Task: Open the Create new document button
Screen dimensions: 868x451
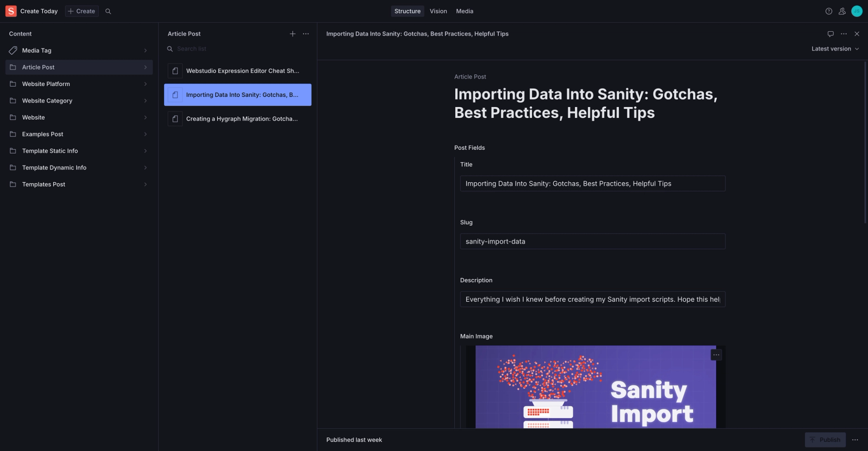Action: click(82, 11)
